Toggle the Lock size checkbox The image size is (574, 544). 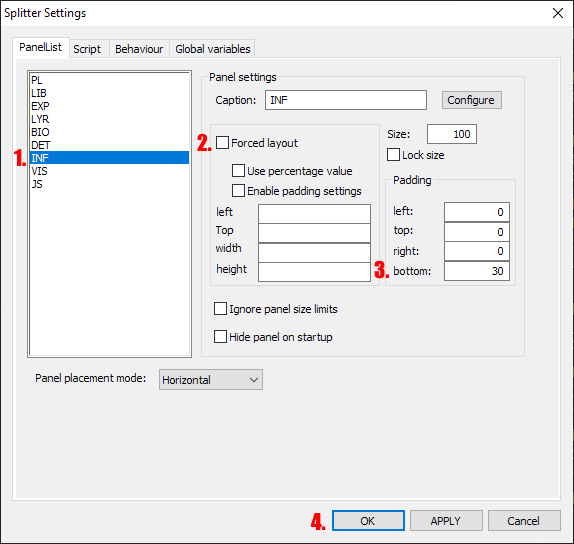coord(393,154)
